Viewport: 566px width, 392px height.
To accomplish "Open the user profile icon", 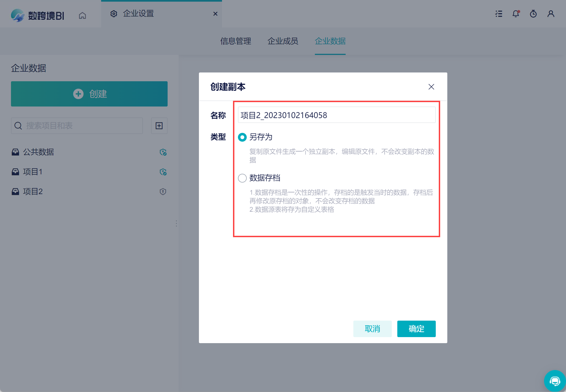I will click(551, 14).
